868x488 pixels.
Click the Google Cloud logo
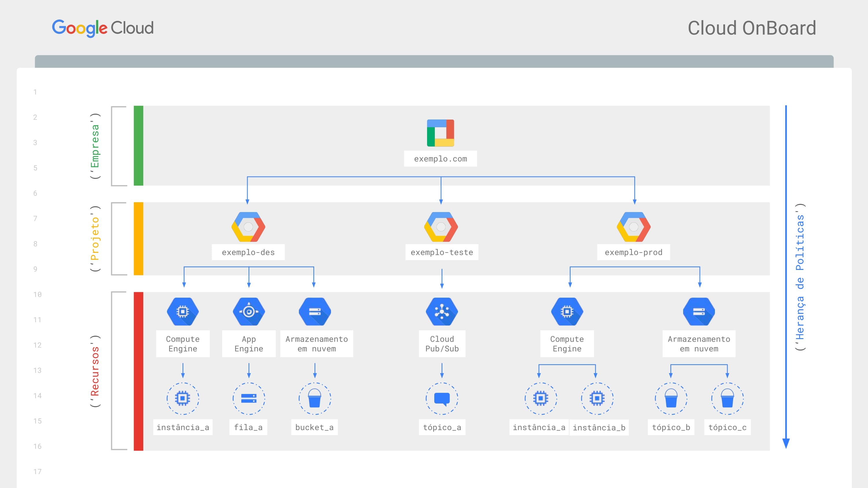[x=103, y=28]
